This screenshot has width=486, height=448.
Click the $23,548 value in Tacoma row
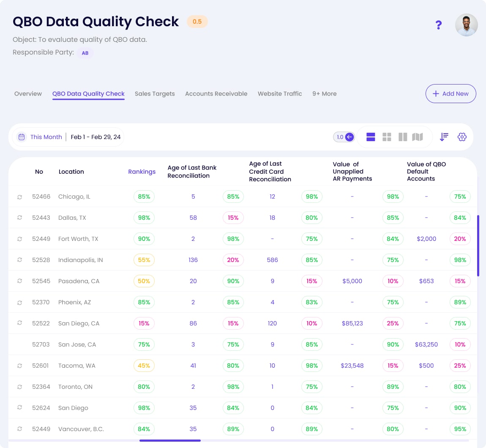point(352,366)
